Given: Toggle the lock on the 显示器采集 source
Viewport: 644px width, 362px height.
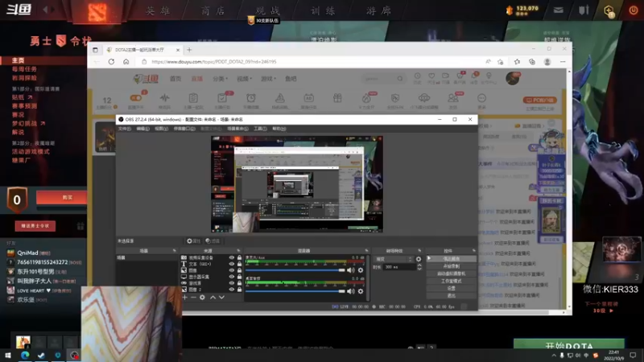Looking at the screenshot, I should [239, 277].
